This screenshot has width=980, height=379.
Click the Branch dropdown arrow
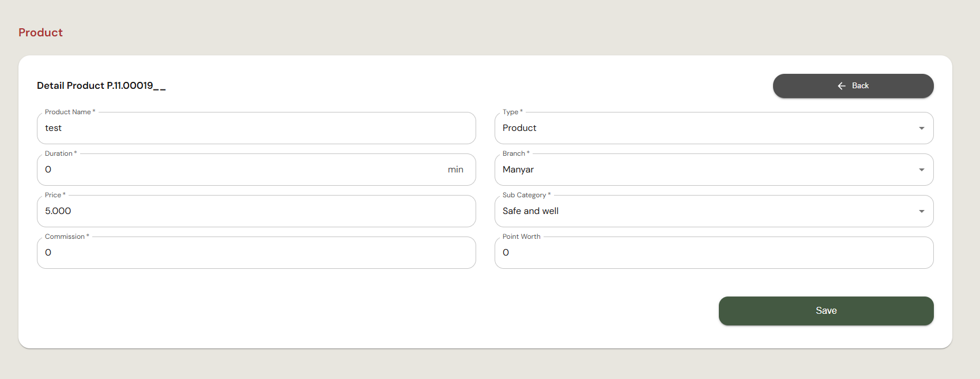(922, 170)
